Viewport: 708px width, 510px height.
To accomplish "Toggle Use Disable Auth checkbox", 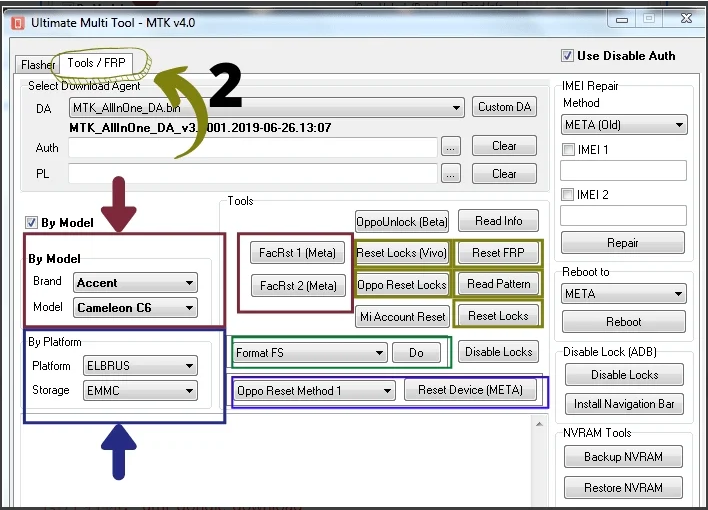I will click(x=567, y=56).
